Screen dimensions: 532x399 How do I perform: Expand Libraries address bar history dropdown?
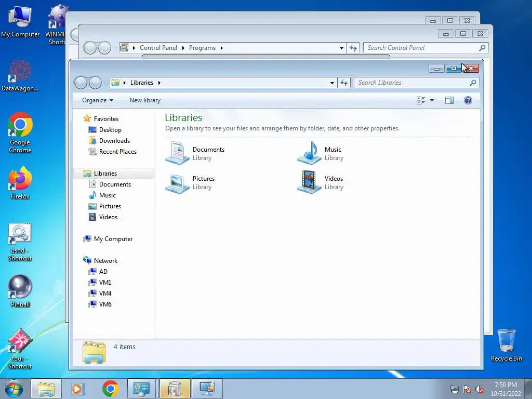coord(332,83)
